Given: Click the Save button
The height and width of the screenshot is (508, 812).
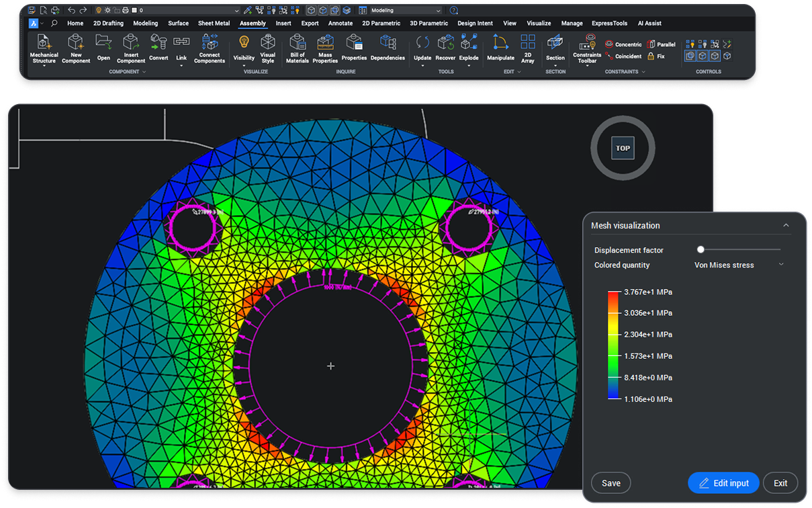Looking at the screenshot, I should click(x=611, y=483).
